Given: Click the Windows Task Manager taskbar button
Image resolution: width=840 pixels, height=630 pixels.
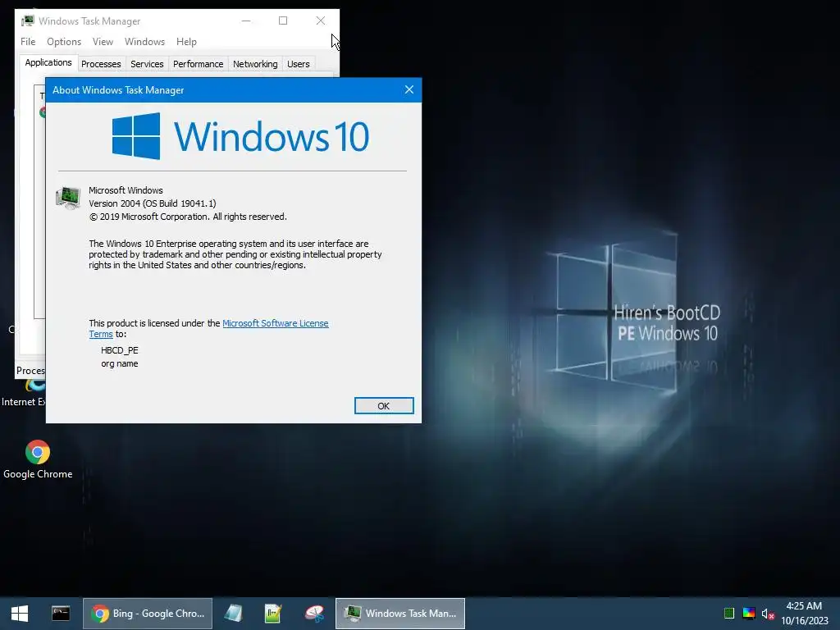Looking at the screenshot, I should [x=400, y=614].
